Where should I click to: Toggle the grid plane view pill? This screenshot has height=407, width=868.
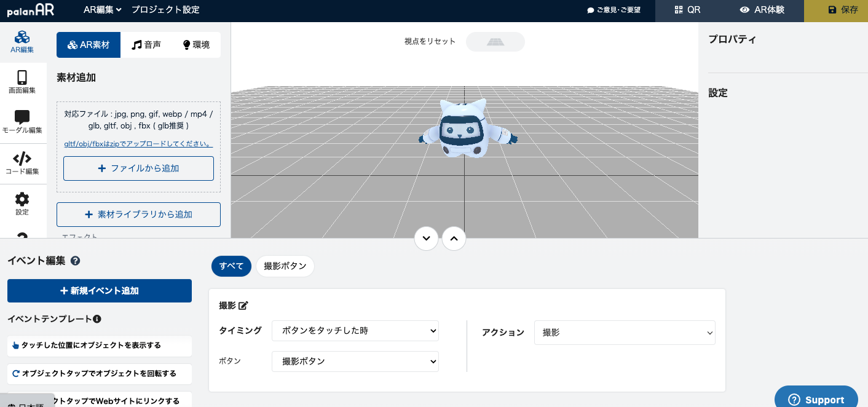(495, 42)
